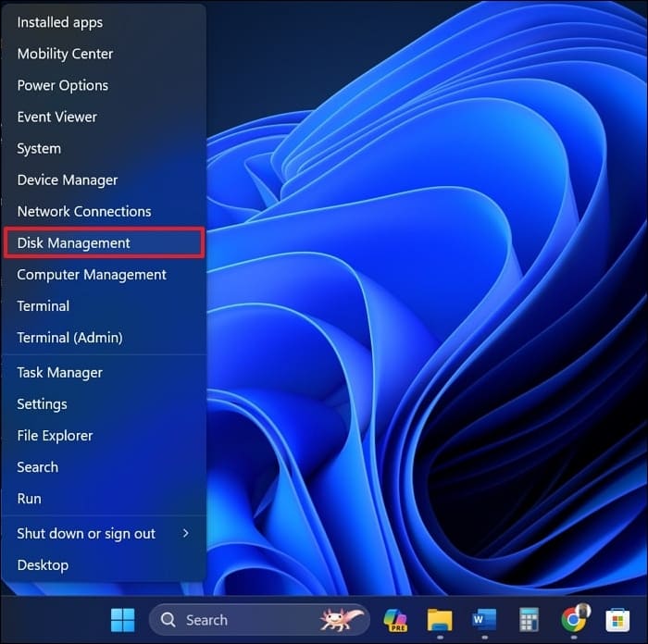Viewport: 648px width, 644px height.
Task: Open Microsoft Store from the taskbar
Action: pos(617,620)
